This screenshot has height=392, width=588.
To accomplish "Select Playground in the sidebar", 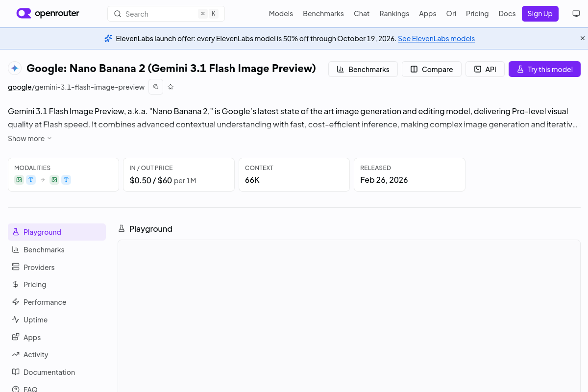I will point(57,232).
